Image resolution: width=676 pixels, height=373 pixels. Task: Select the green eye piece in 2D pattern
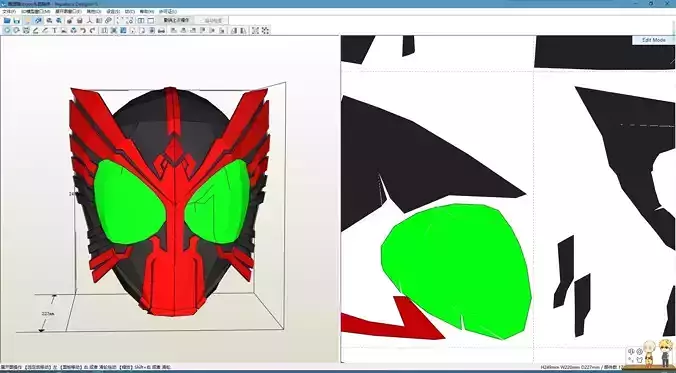point(457,272)
